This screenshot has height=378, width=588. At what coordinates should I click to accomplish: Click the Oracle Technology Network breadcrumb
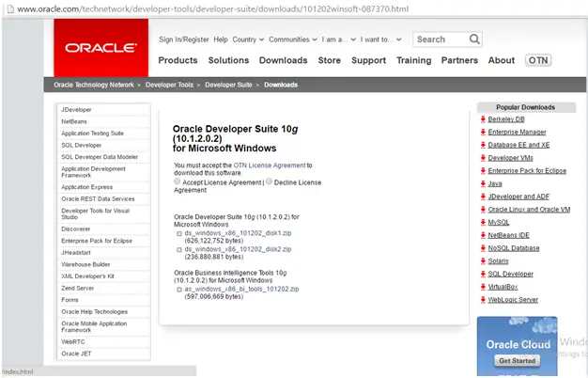94,85
